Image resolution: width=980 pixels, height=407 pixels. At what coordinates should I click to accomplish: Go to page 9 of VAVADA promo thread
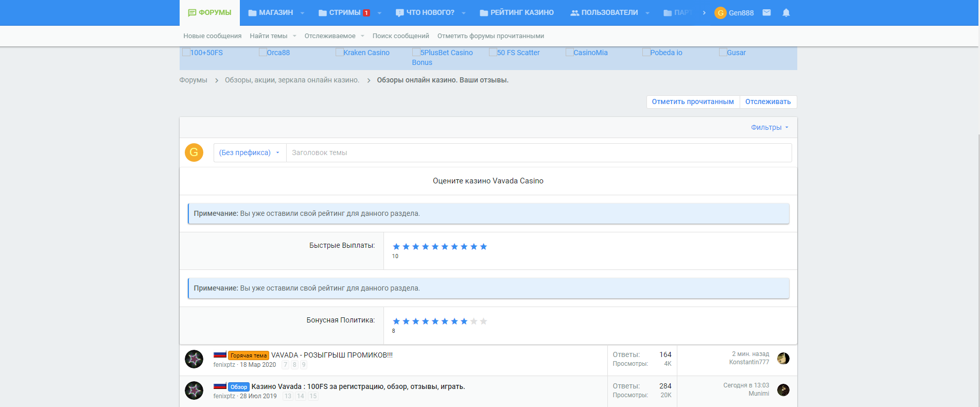coord(304,365)
